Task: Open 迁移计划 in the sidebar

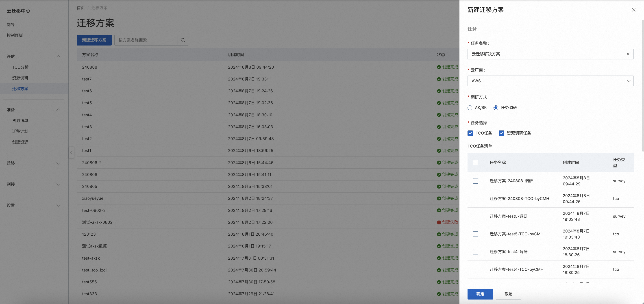Action: pos(20,131)
